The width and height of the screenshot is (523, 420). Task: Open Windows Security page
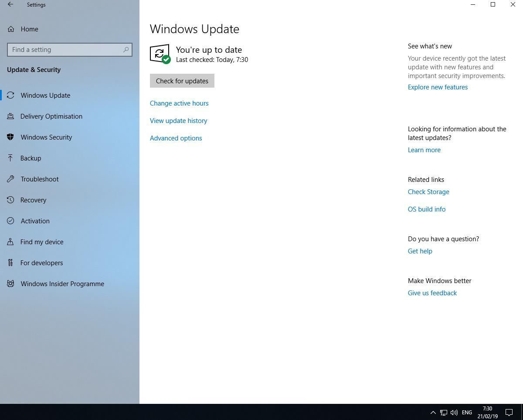point(46,137)
